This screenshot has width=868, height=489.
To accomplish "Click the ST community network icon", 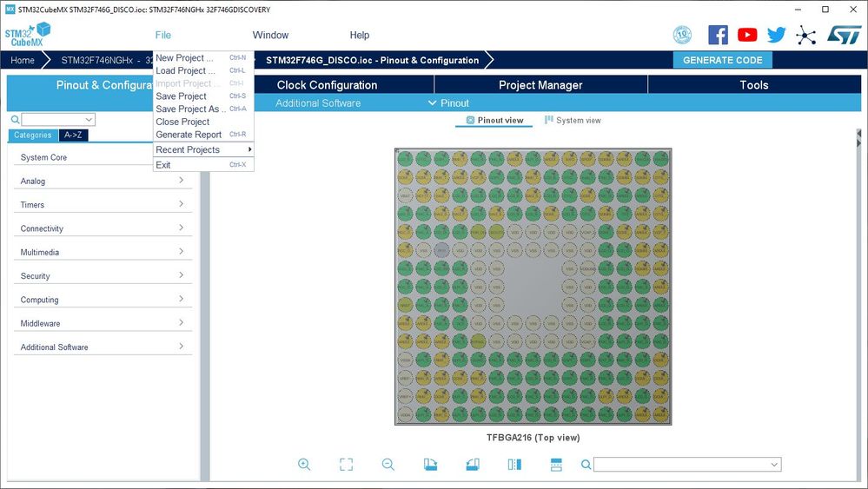I will coord(806,36).
